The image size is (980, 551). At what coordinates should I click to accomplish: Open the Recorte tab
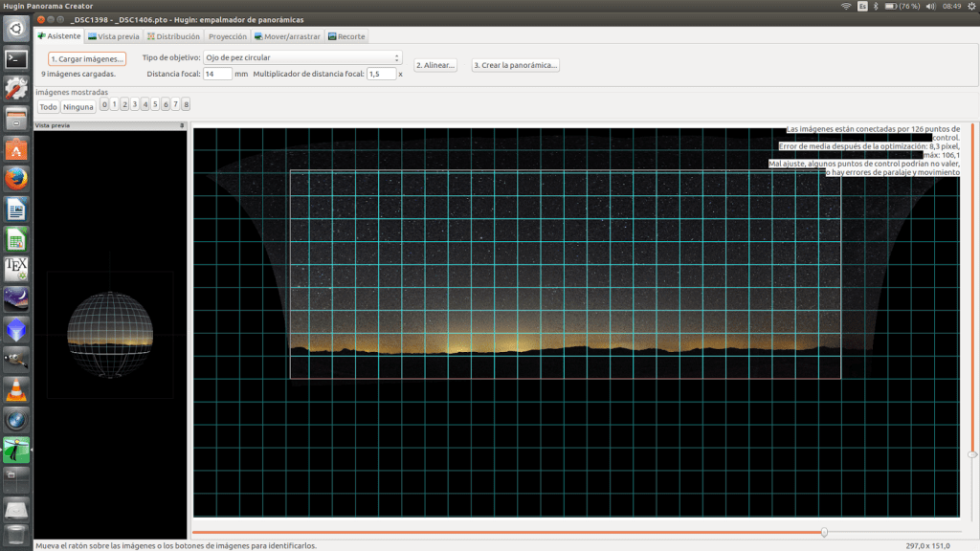click(345, 36)
